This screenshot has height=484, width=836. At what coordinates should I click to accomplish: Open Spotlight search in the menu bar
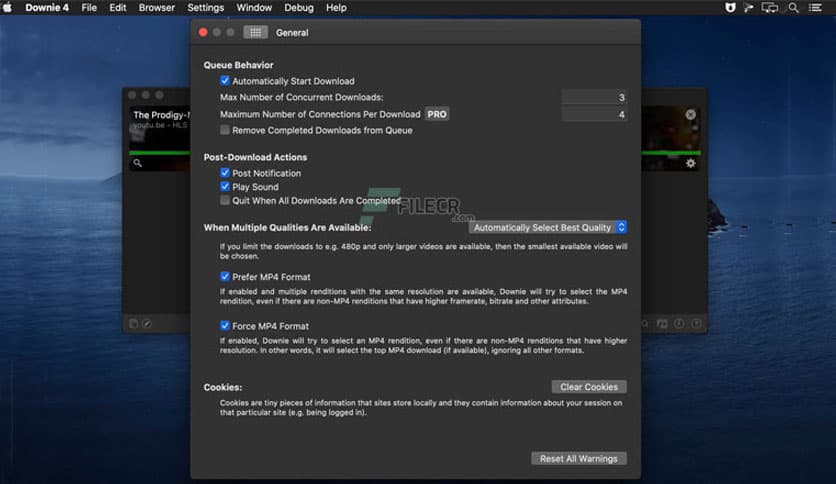click(x=793, y=7)
